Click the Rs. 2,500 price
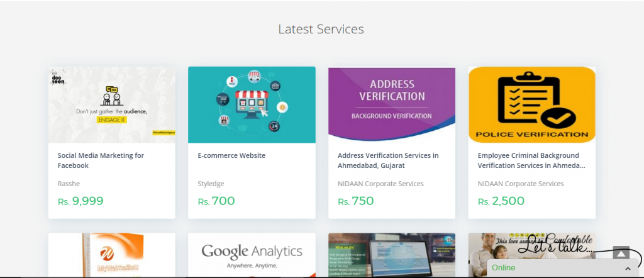Viewport: 644px width, 278px height. tap(501, 201)
